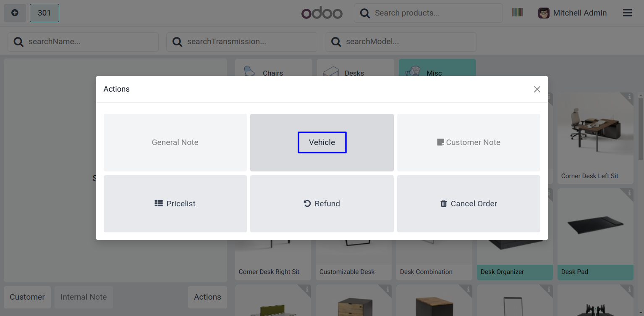Viewport: 644px width, 316px height.
Task: Click the Customer Note option
Action: pyautogui.click(x=468, y=142)
